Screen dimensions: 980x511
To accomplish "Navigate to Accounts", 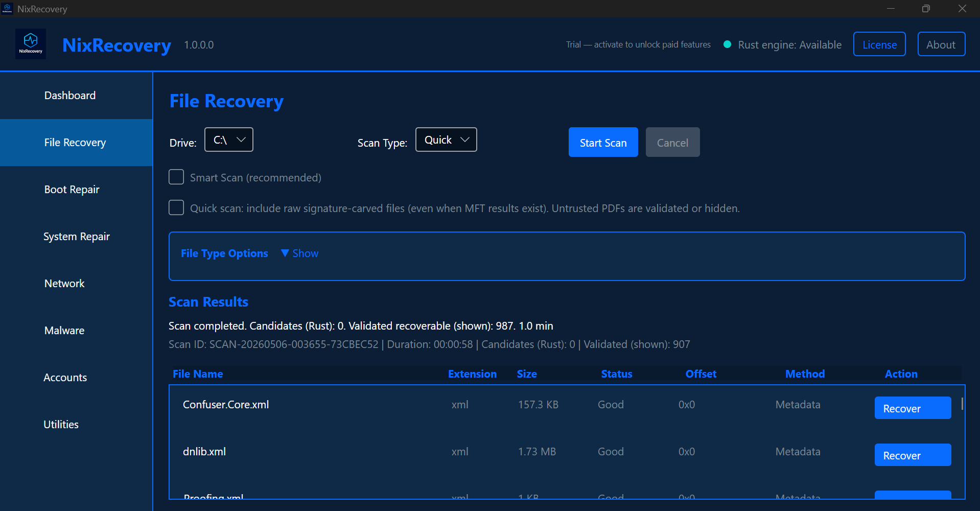I will [x=76, y=378].
